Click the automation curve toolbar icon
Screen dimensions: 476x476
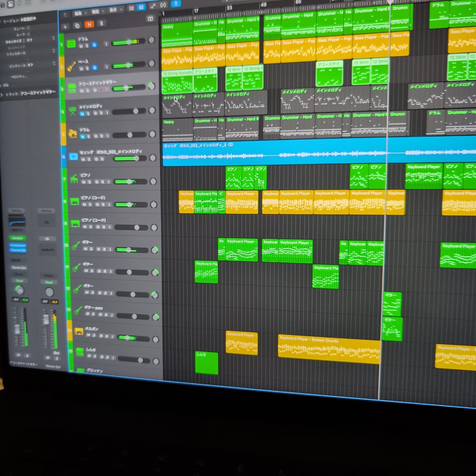[153, 6]
